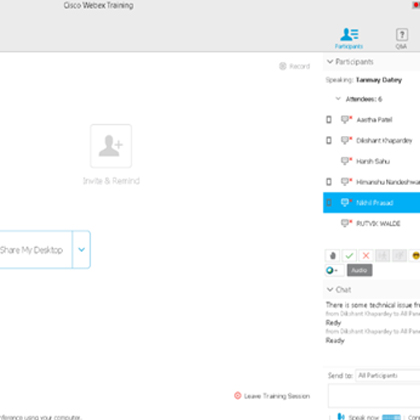The width and height of the screenshot is (420, 420).
Task: Click the green checkmark Yes icon
Action: [x=349, y=256]
